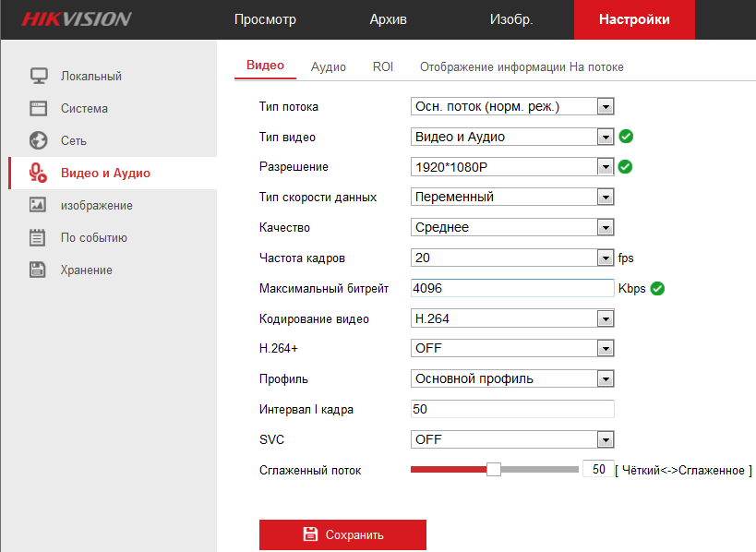Click the monitor icon beside Локальный
The width and height of the screenshot is (756, 552).
tap(38, 76)
